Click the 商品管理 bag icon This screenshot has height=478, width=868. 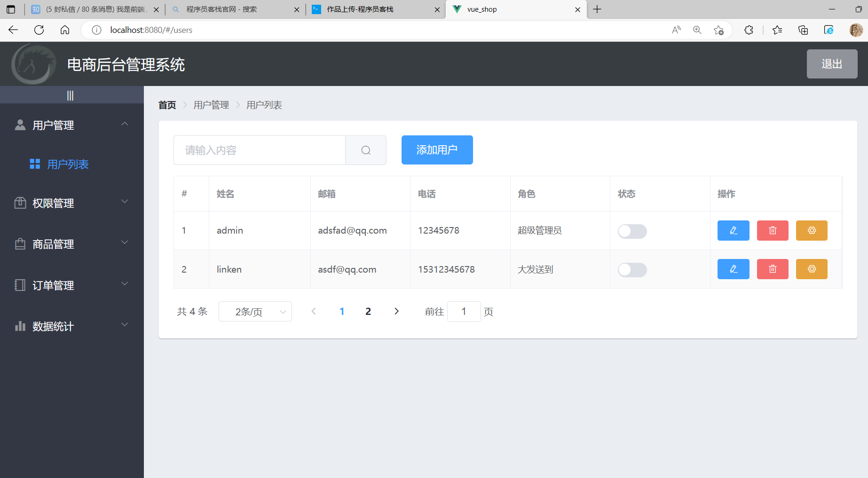click(x=20, y=243)
